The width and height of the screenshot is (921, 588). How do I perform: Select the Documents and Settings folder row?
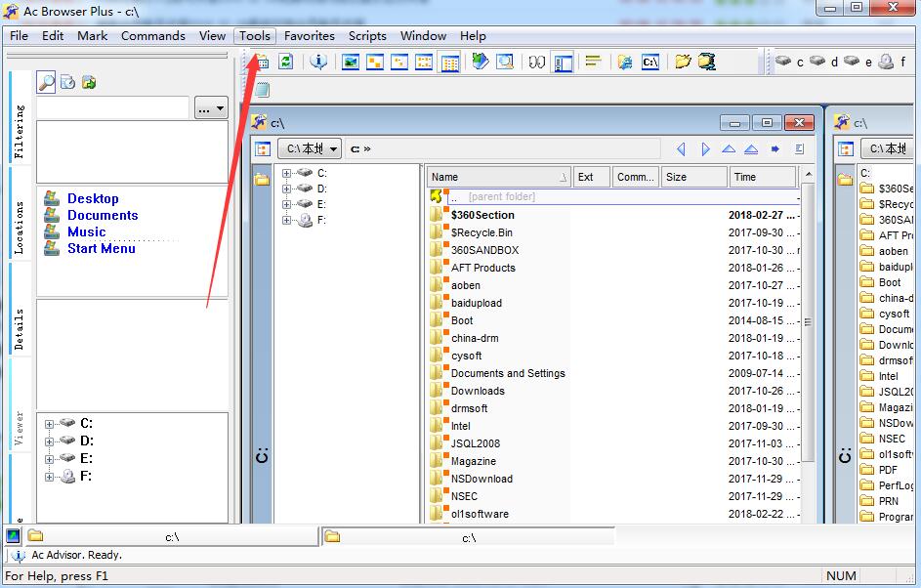(x=613, y=373)
